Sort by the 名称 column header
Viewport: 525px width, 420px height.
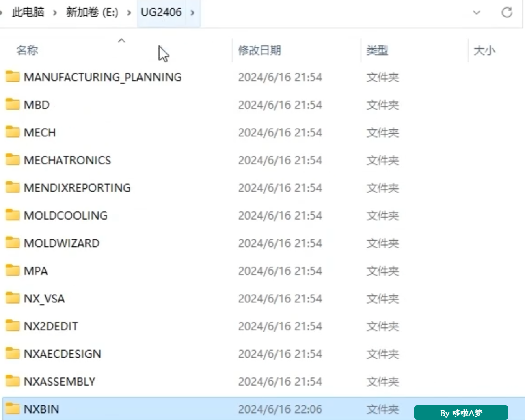coord(27,50)
